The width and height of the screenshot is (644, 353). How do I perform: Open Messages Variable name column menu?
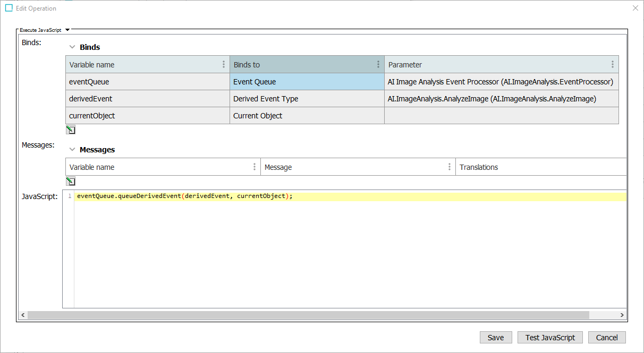(x=254, y=167)
